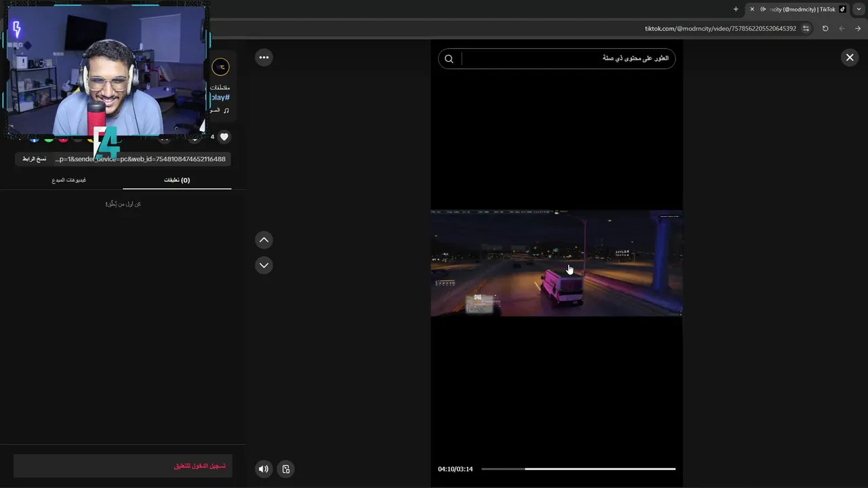Image resolution: width=868 pixels, height=488 pixels.
Task: Toggle auto-scroll icon next to the speaker
Action: (x=285, y=469)
